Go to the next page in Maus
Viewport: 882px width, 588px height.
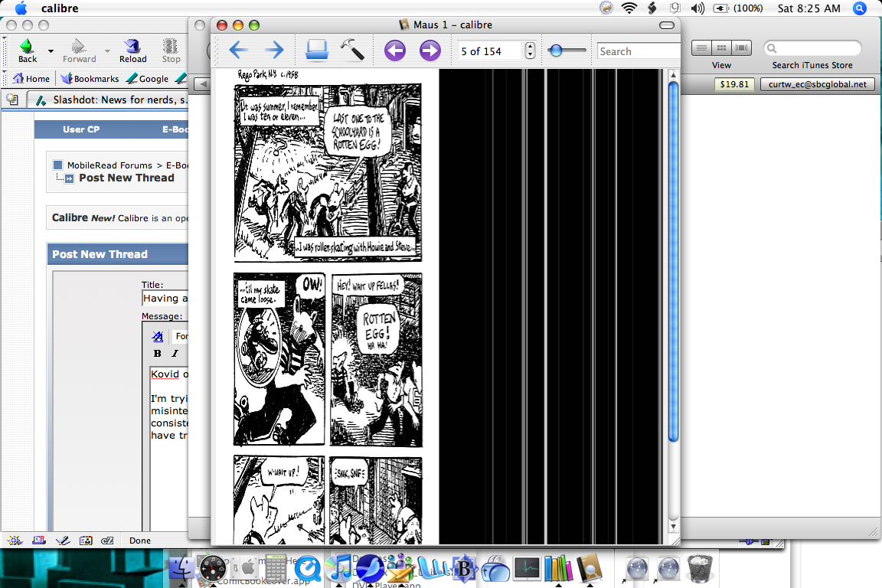[430, 51]
